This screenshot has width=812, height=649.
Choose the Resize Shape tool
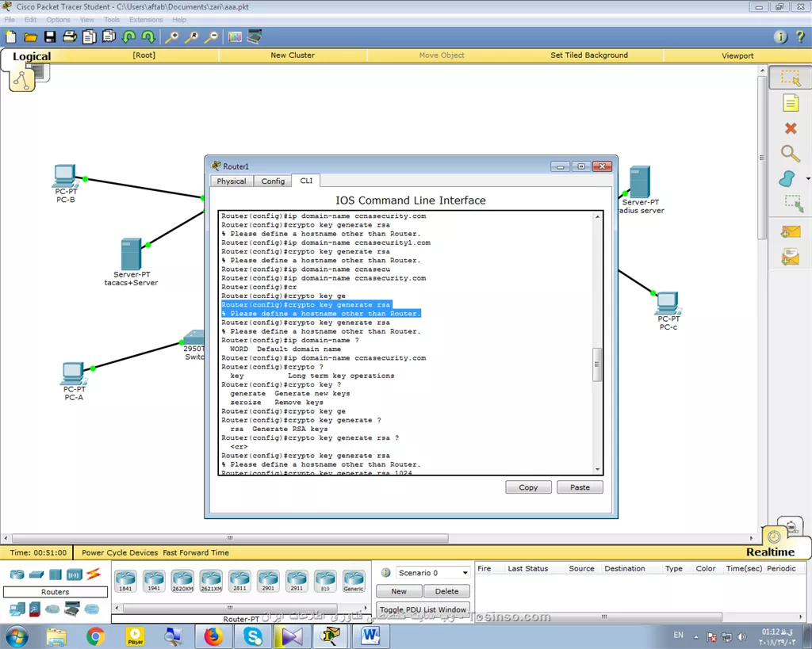click(793, 204)
